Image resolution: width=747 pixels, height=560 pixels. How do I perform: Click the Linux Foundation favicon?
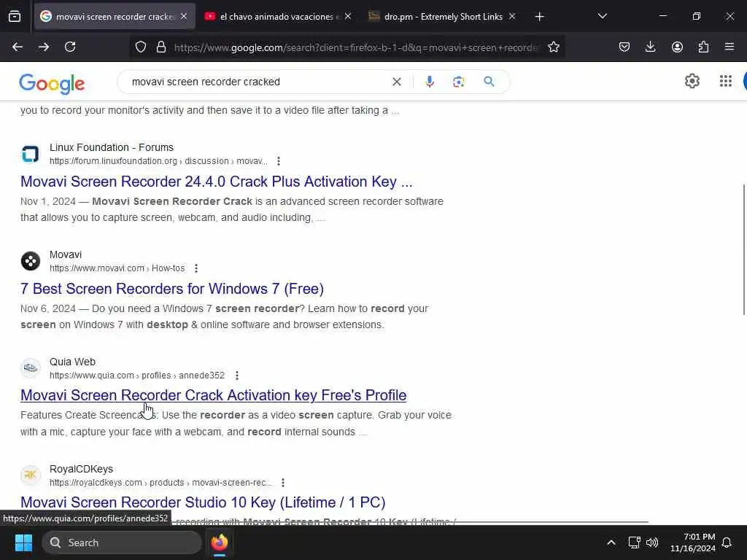31,155
